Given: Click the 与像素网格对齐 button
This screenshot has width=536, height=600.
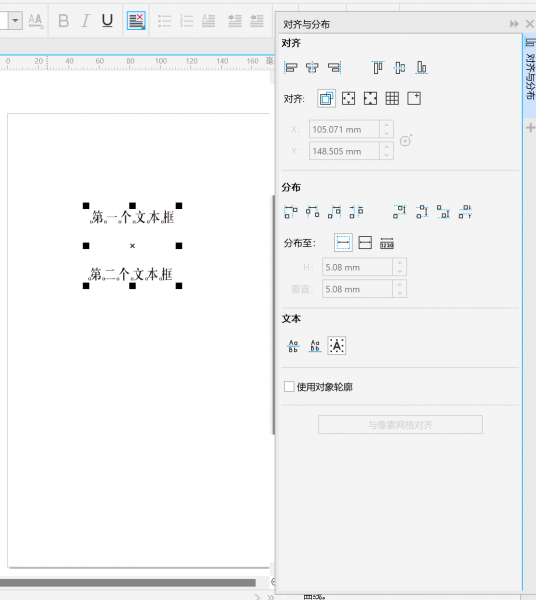Looking at the screenshot, I should click(x=400, y=425).
